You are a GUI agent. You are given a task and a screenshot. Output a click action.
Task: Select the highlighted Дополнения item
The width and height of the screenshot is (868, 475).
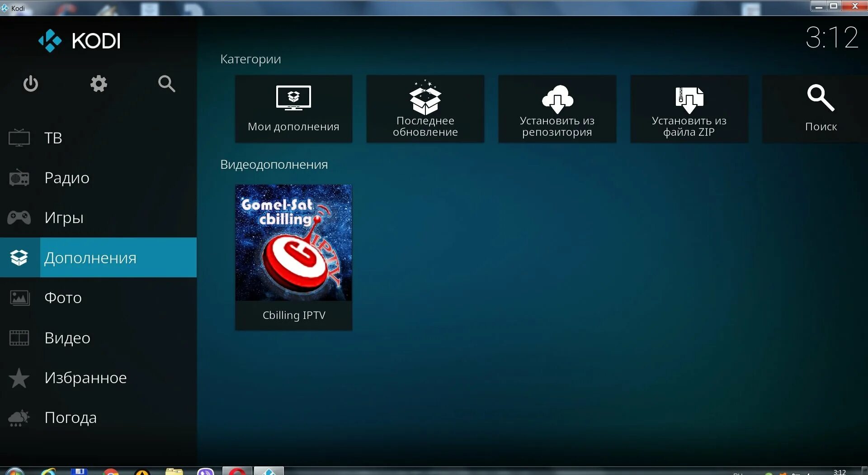point(98,257)
